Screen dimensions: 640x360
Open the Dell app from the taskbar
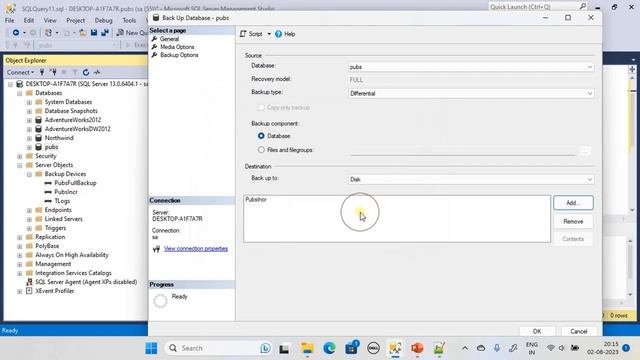coord(373,348)
